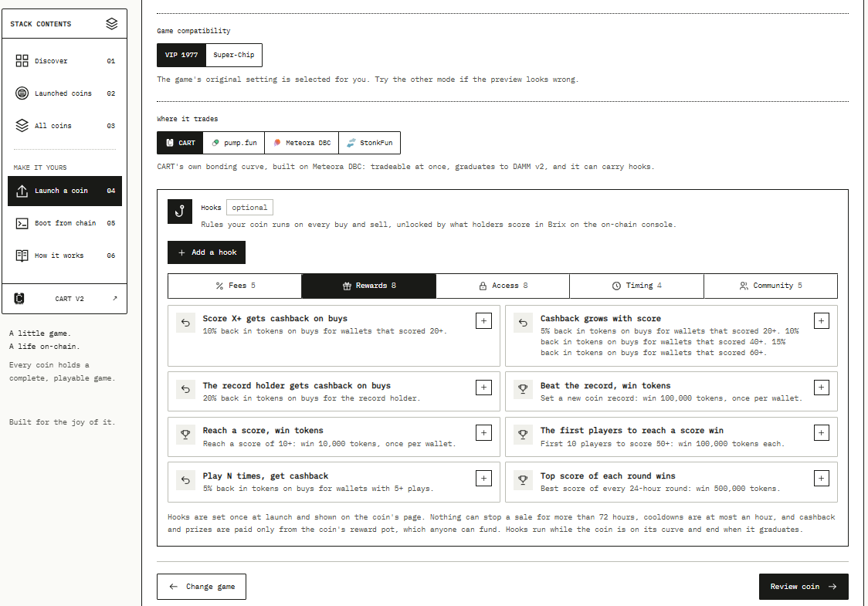The image size is (868, 606).
Task: Click the Change game button
Action: point(202,587)
